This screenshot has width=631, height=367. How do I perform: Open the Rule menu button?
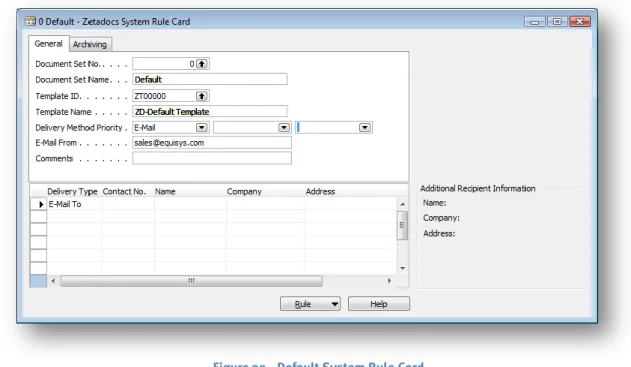(310, 304)
